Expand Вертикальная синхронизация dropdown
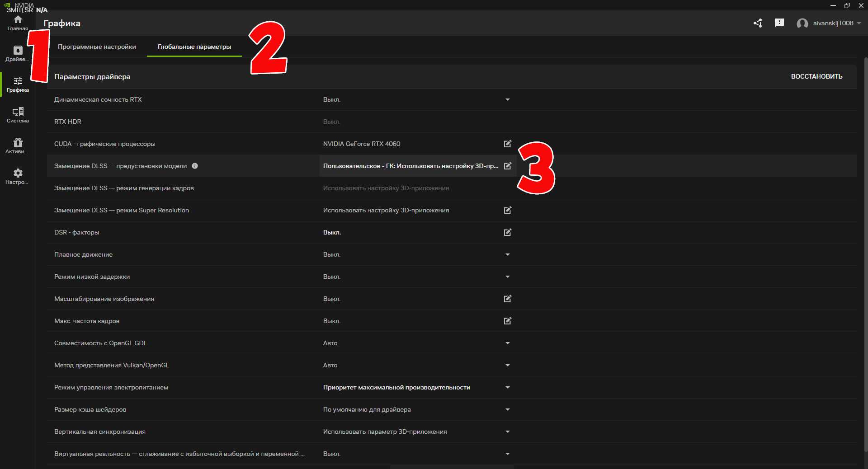Screen dimensions: 868x469 pyautogui.click(x=507, y=431)
